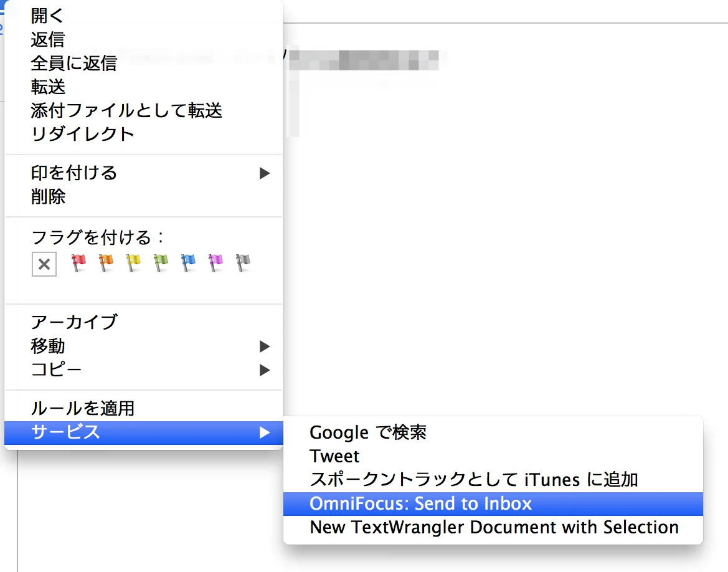Expand コピー submenu
The height and width of the screenshot is (572, 728).
[143, 370]
